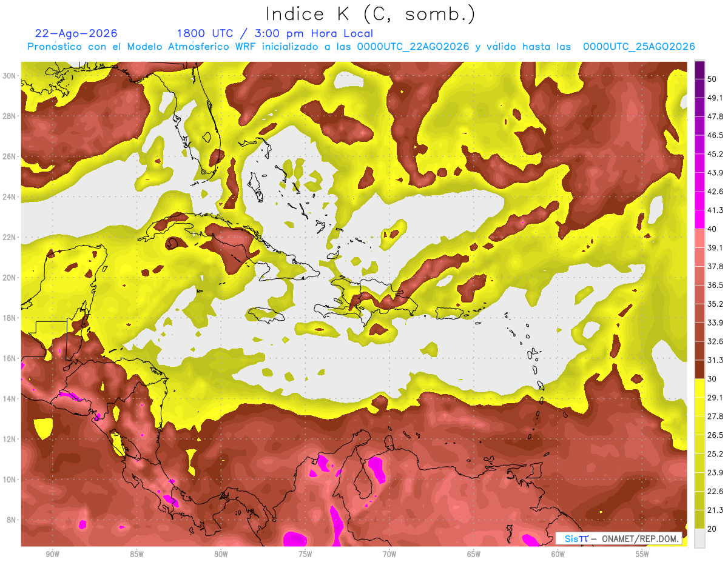Click the color scale value 32.6
This screenshot has height=562, width=728.
click(x=715, y=341)
